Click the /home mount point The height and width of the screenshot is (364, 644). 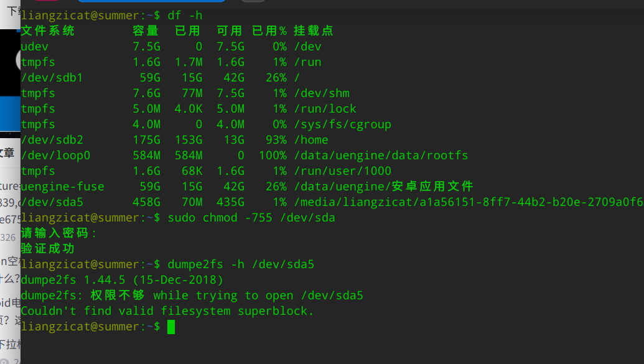310,140
